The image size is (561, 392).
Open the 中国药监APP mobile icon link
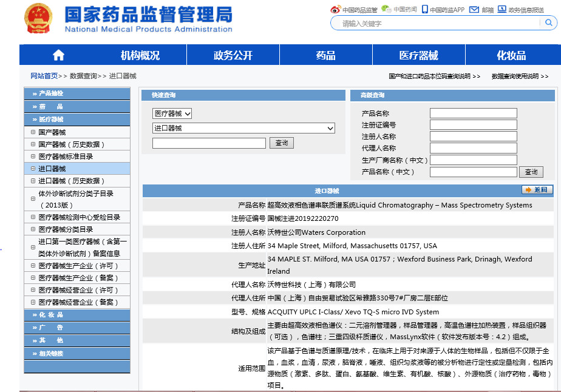[x=425, y=10]
